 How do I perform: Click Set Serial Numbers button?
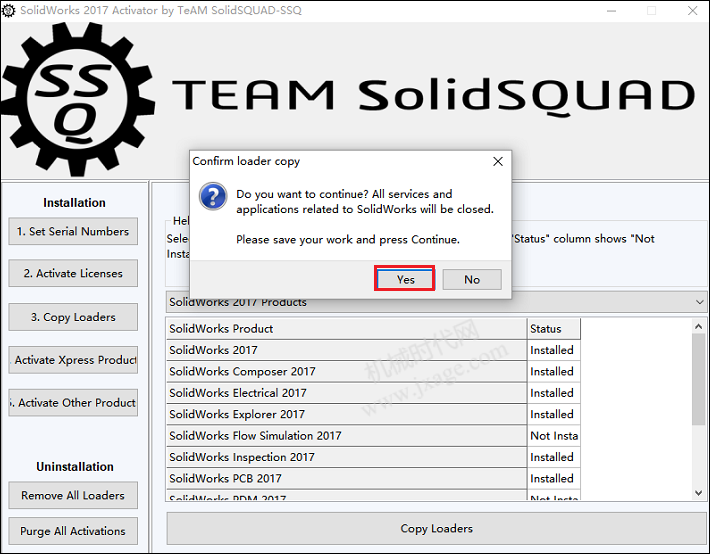(x=73, y=231)
